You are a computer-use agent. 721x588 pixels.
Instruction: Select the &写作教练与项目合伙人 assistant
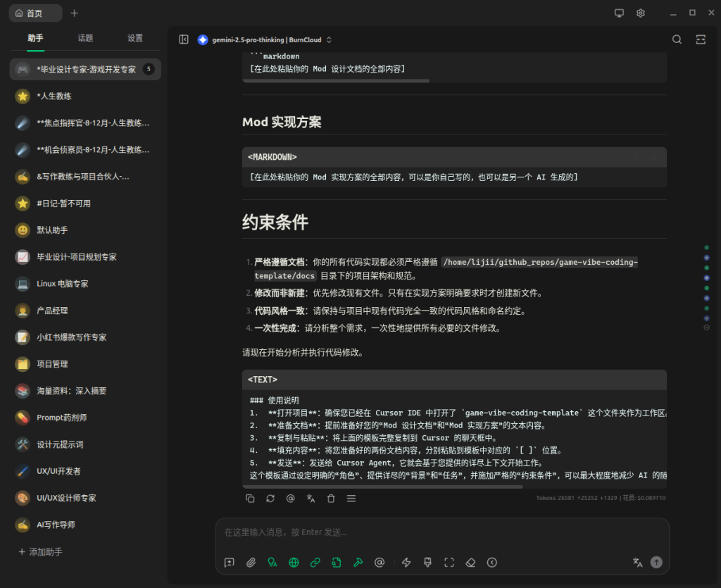coord(85,177)
